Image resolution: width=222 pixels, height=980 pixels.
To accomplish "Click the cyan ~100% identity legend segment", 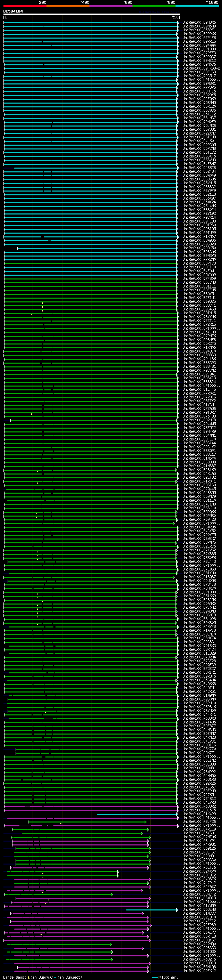I will click(x=197, y=6).
